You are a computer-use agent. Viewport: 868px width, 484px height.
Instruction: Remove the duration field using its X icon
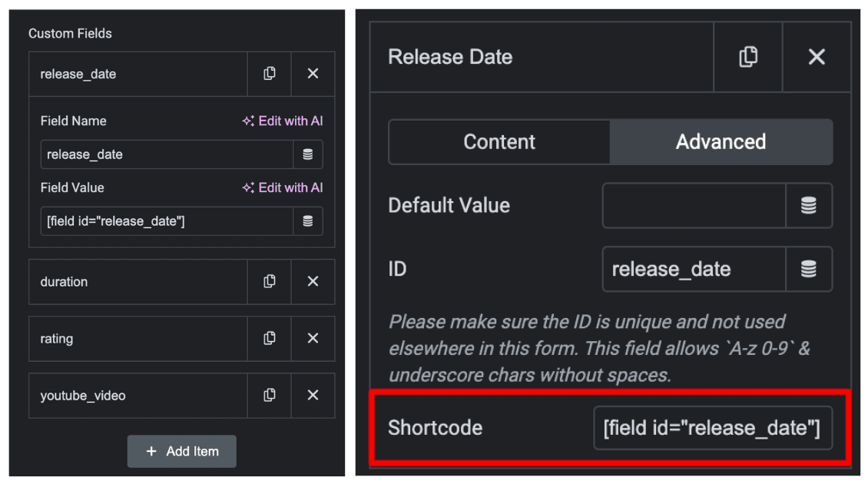click(x=313, y=282)
